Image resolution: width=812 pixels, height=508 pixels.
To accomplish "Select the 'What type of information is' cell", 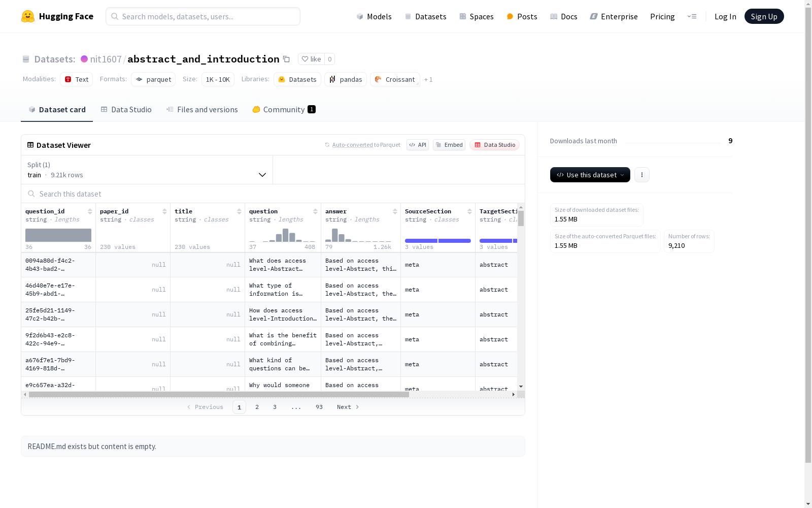I will pos(283,290).
